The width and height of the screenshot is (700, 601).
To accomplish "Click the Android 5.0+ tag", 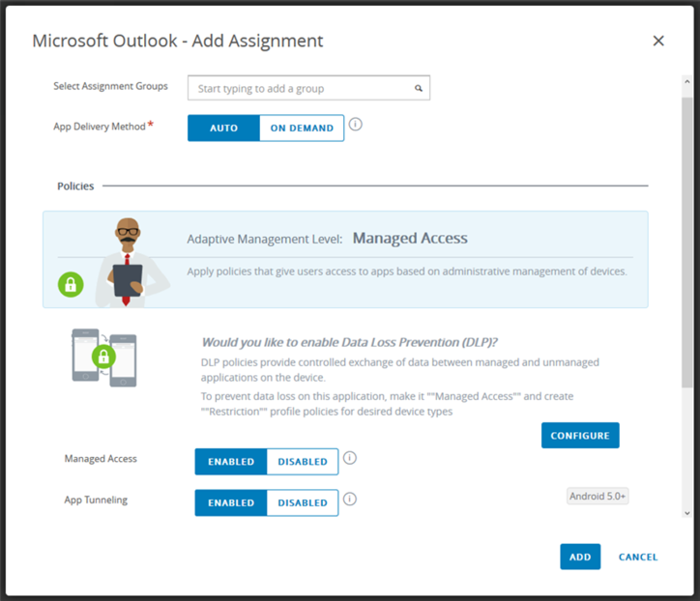I will pyautogui.click(x=598, y=497).
